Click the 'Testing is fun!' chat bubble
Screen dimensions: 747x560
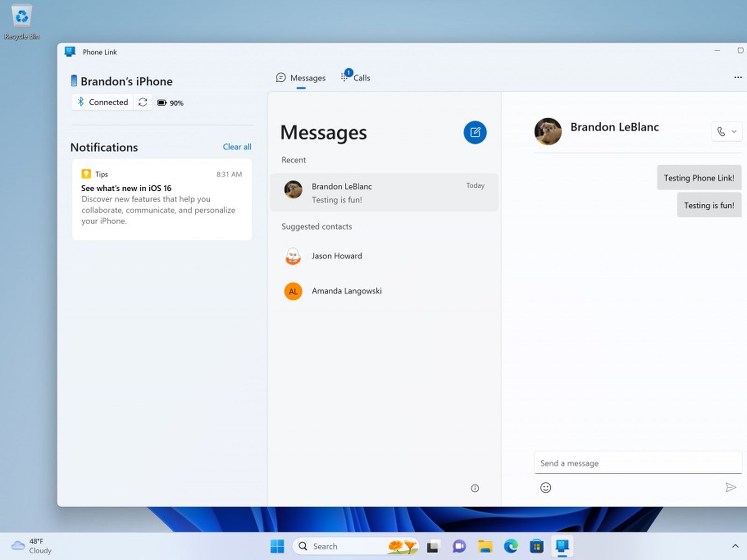(709, 205)
